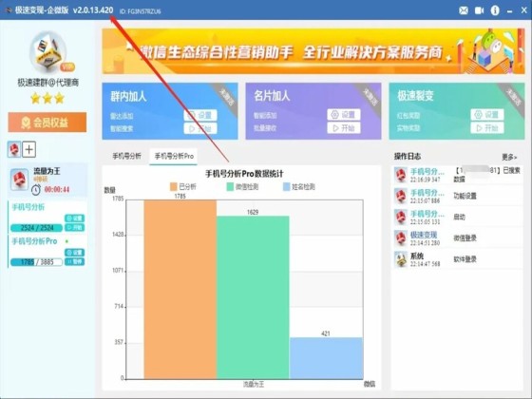This screenshot has height=399, width=532.
Task: Open the mail message icon in title bar
Action: pyautogui.click(x=464, y=10)
